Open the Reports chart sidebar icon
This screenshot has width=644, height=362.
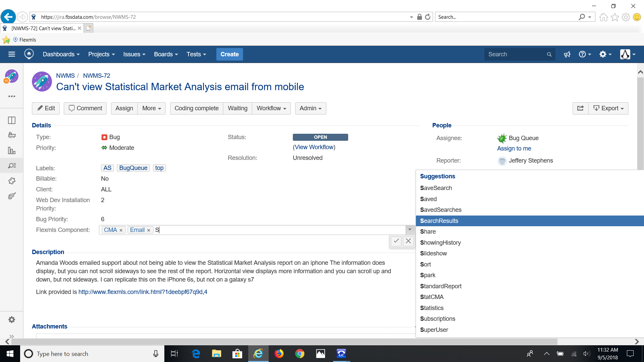[x=12, y=150]
